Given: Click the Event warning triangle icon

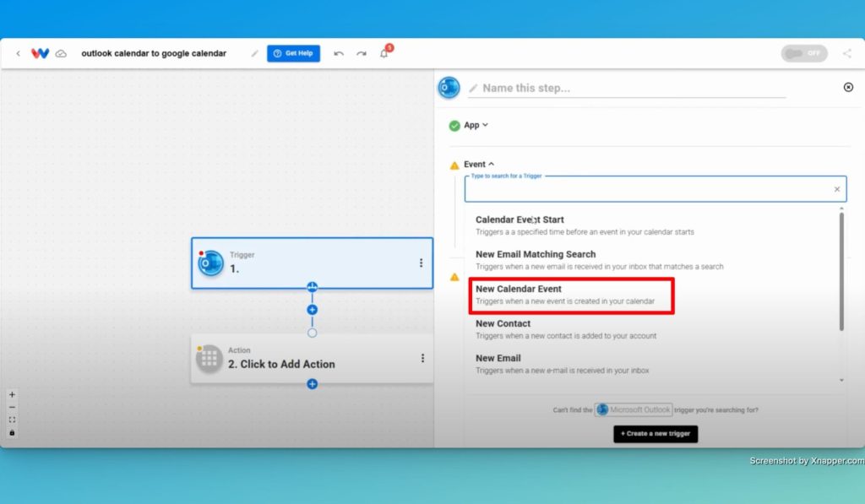Looking at the screenshot, I should (x=454, y=165).
